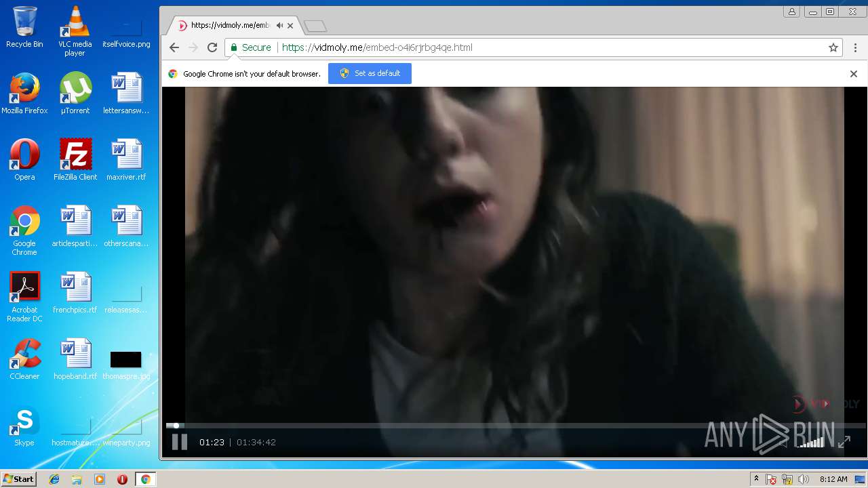The width and height of the screenshot is (868, 488).
Task: Select the releasesas desktop file
Action: coord(126,298)
